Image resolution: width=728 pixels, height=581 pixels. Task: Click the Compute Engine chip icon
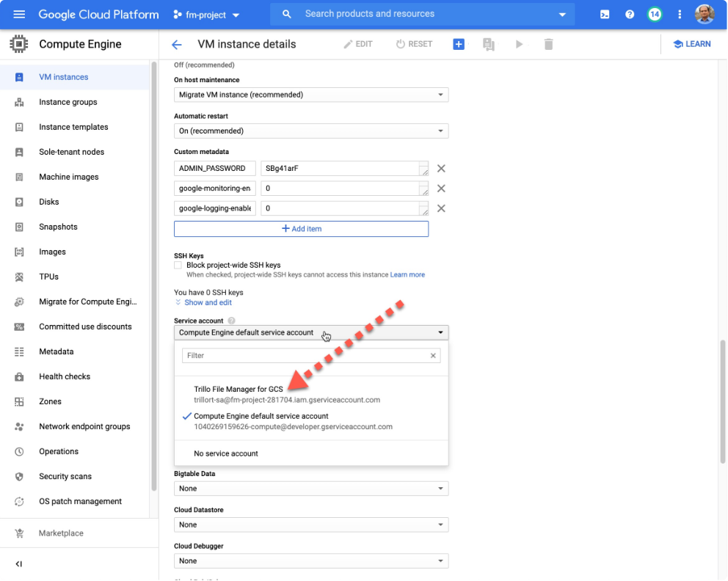[19, 44]
